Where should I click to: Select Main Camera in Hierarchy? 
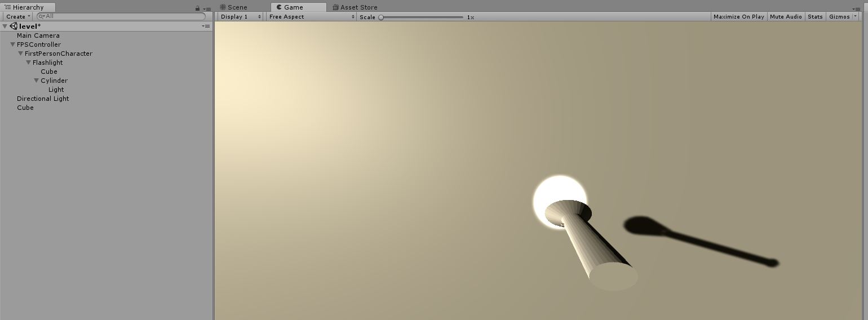(38, 35)
